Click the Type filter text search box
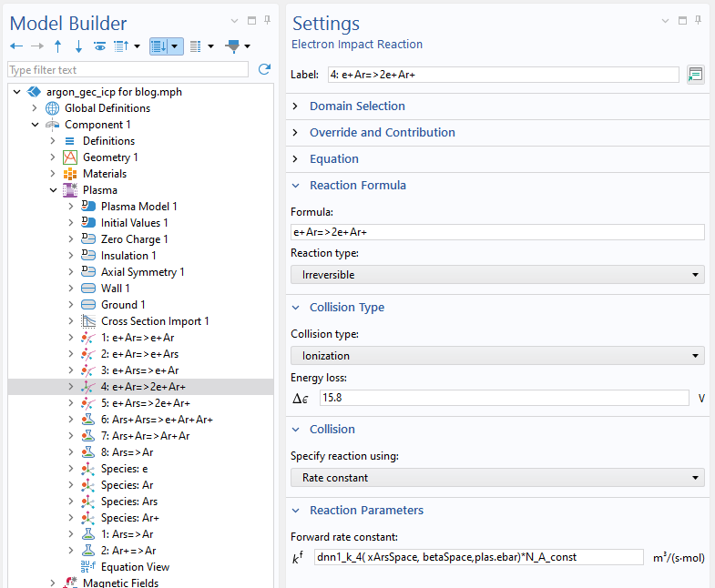The height and width of the screenshot is (588, 715). coord(128,70)
